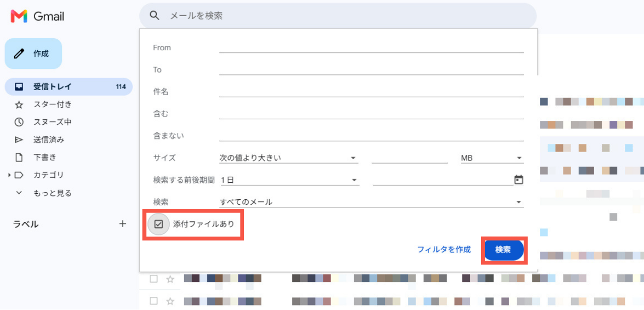
Task: Open the calendar date picker icon
Action: pos(519,180)
